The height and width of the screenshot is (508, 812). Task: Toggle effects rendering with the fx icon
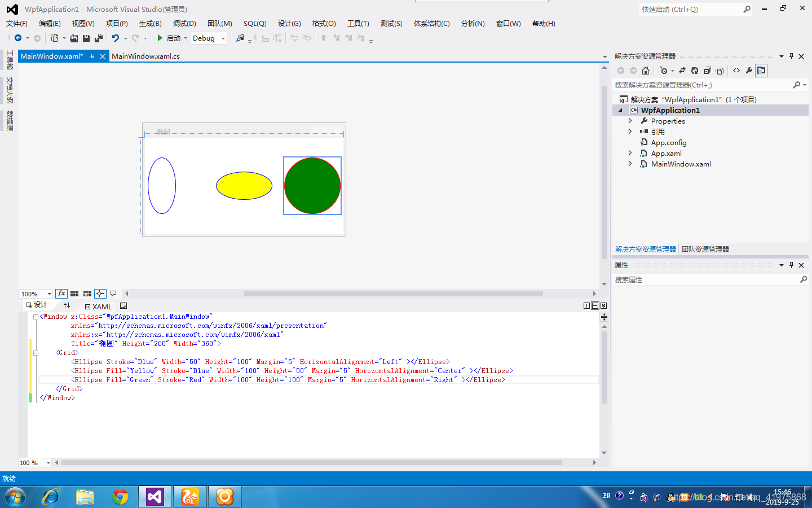click(x=61, y=294)
